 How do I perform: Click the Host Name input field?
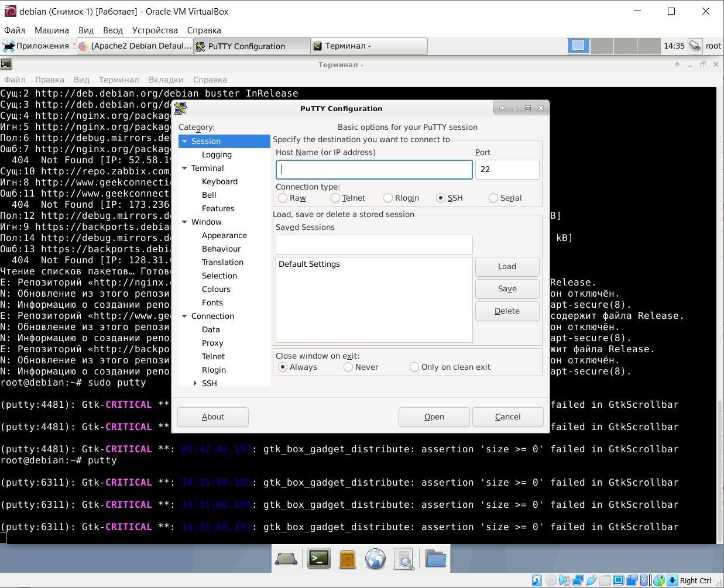click(x=374, y=169)
